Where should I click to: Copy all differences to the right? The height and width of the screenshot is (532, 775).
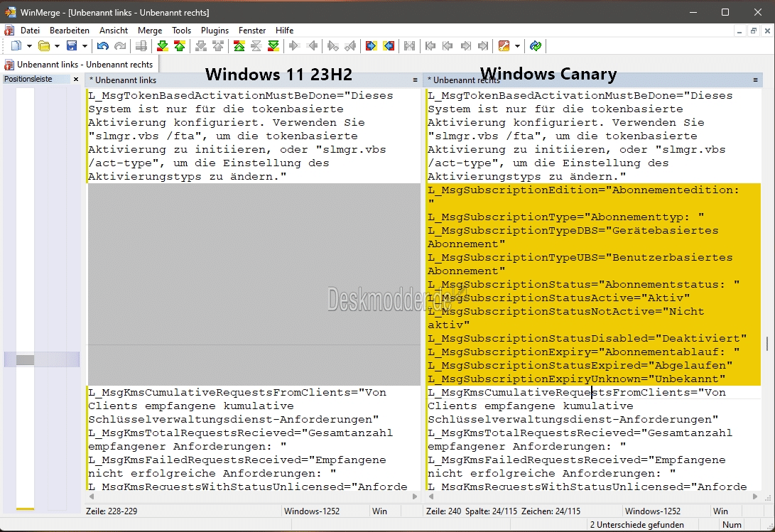372,46
